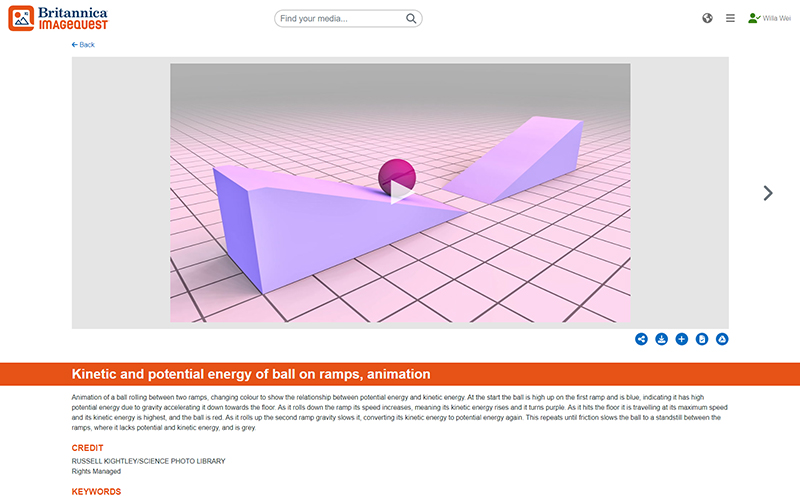This screenshot has height=500, width=800.
Task: Save to Google Drive icon
Action: click(722, 339)
